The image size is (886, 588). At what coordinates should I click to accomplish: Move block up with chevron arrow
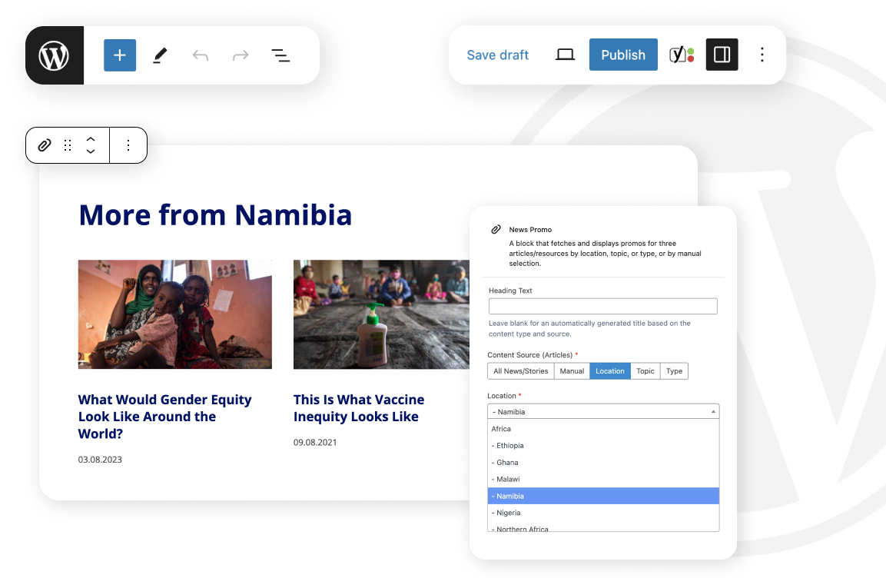tap(91, 139)
